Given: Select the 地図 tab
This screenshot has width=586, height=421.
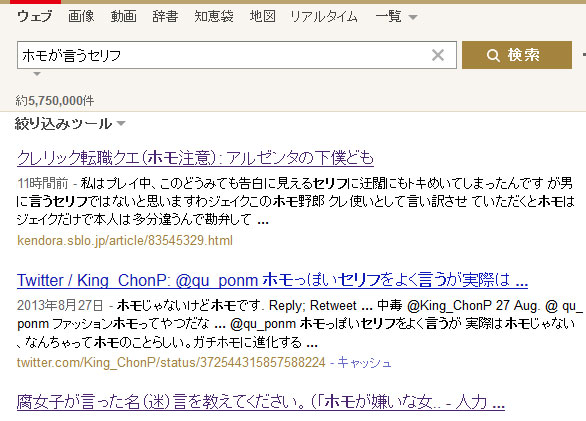Looking at the screenshot, I should [x=263, y=16].
